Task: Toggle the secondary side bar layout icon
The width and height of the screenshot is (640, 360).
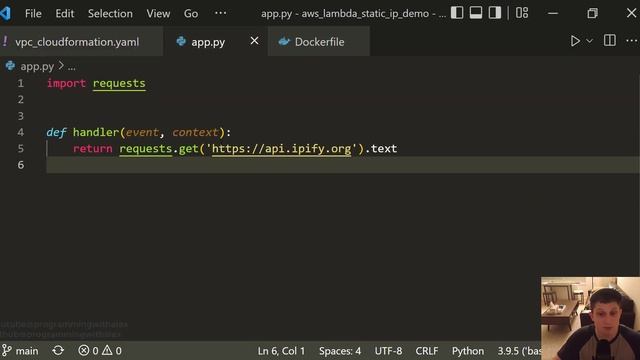Action: [495, 13]
